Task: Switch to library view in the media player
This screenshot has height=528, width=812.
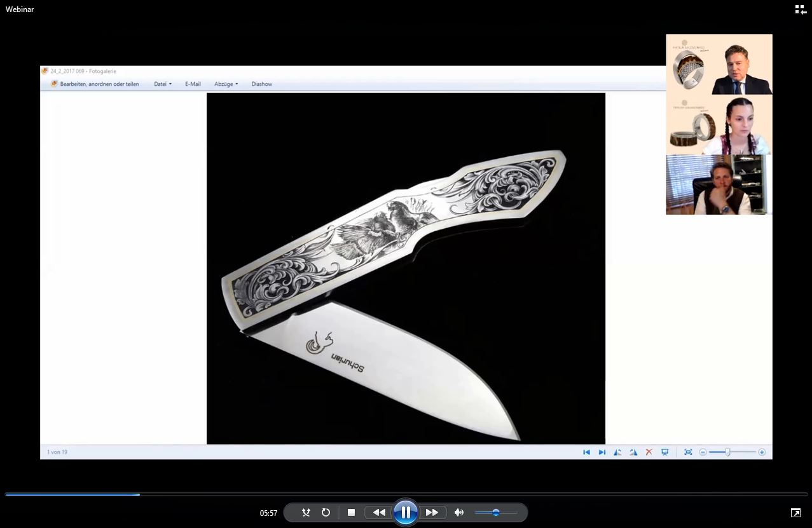Action: click(800, 10)
